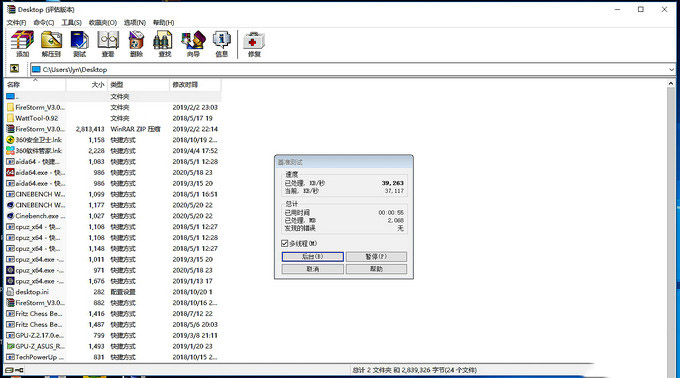
Task: Select the aida64 row sized 1,083
Action: [x=113, y=161]
